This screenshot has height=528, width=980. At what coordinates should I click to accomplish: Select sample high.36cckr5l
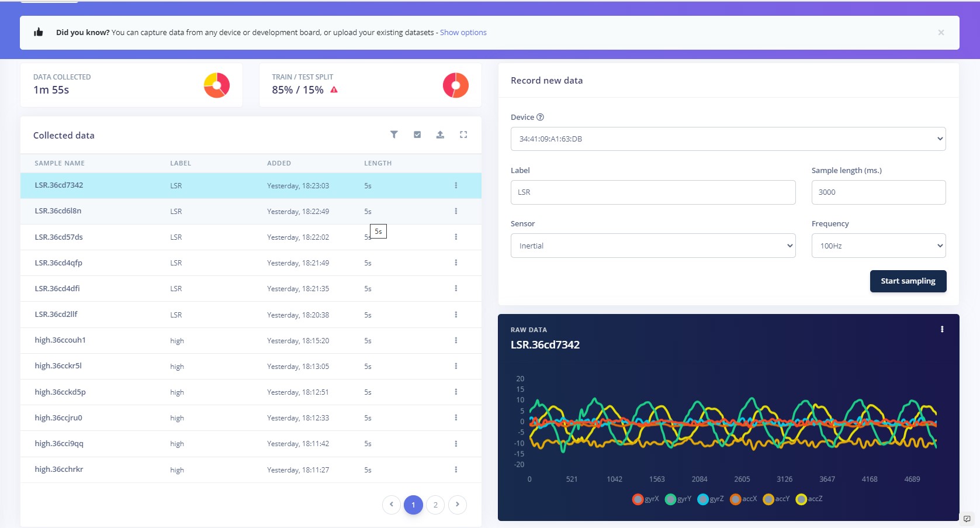tap(251, 366)
